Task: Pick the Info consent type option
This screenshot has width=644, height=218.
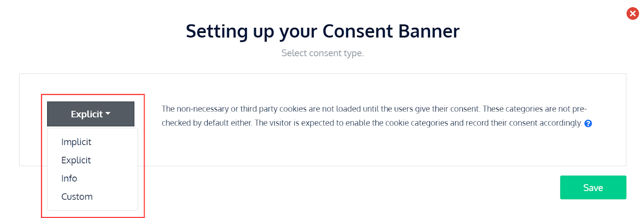Action: click(x=69, y=178)
